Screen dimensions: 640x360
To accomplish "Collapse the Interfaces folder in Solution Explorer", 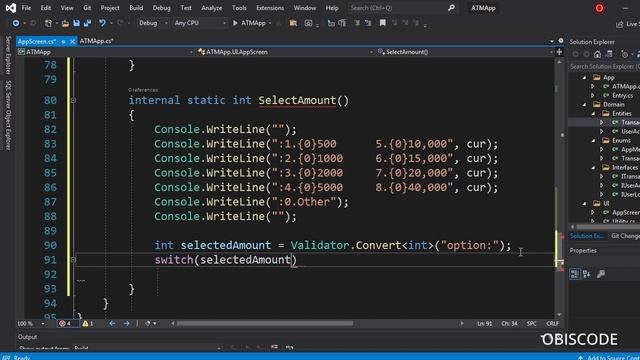I will pos(593,167).
